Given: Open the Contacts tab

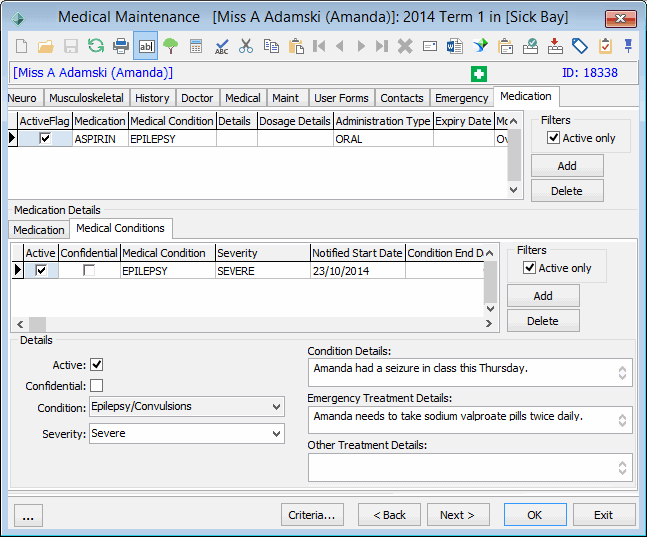Looking at the screenshot, I should pos(402,98).
